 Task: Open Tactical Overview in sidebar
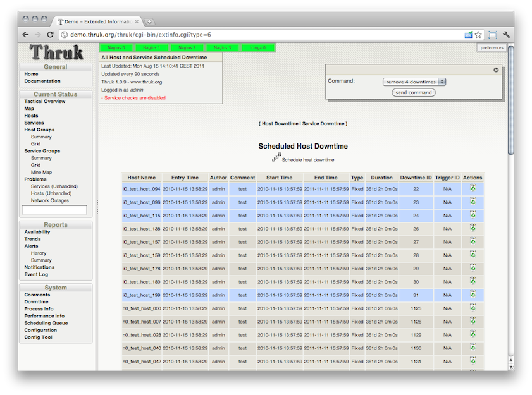pyautogui.click(x=44, y=102)
